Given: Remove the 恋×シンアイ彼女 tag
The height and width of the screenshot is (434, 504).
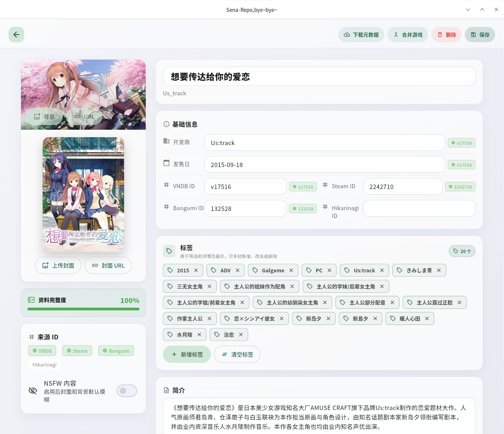Looking at the screenshot, I should click(281, 318).
